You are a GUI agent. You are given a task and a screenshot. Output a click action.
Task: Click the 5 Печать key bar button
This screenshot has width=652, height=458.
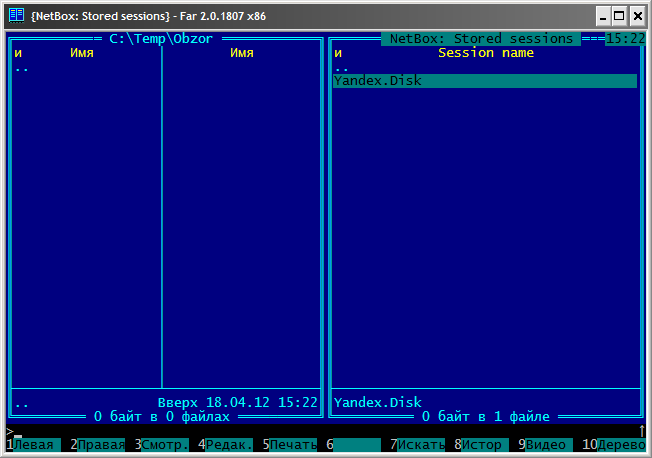294,444
